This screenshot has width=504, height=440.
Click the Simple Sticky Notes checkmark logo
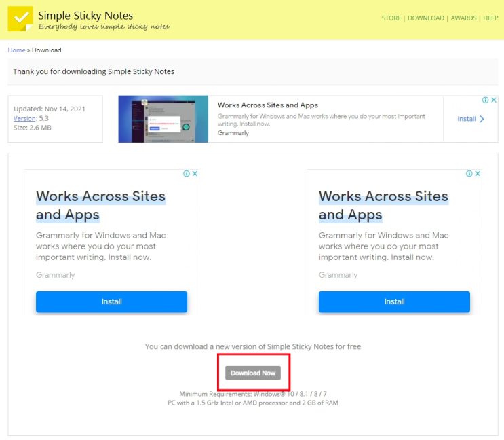pyautogui.click(x=20, y=18)
